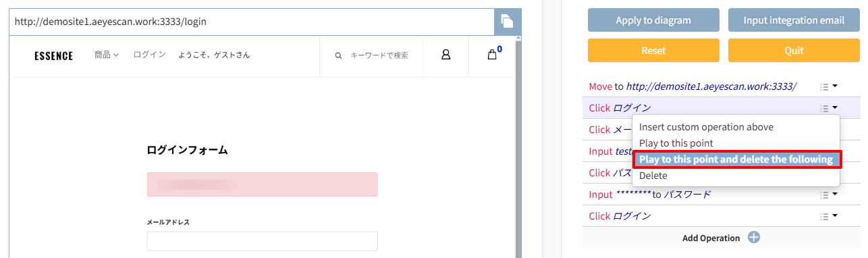This screenshot has height=258, width=868.
Task: Click the copy URL icon
Action: [507, 22]
